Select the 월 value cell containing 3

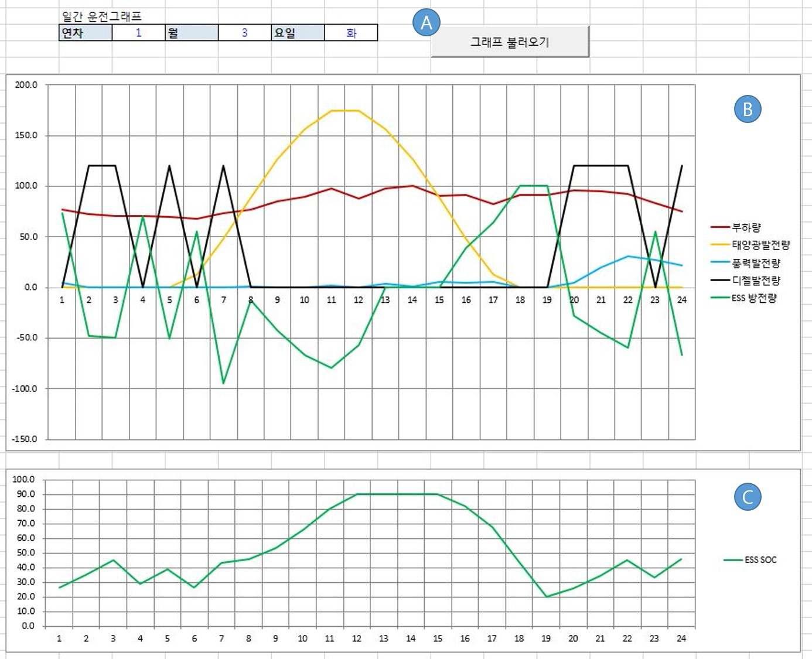pos(245,33)
